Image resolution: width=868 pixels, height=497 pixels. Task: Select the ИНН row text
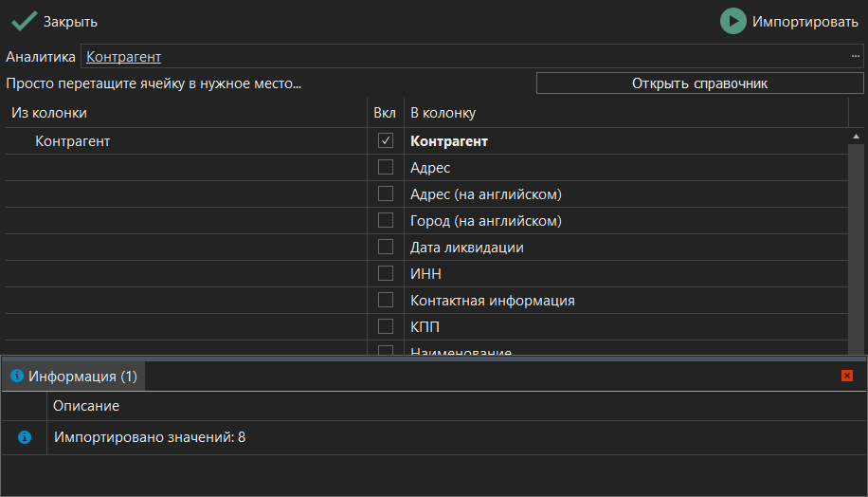point(425,274)
